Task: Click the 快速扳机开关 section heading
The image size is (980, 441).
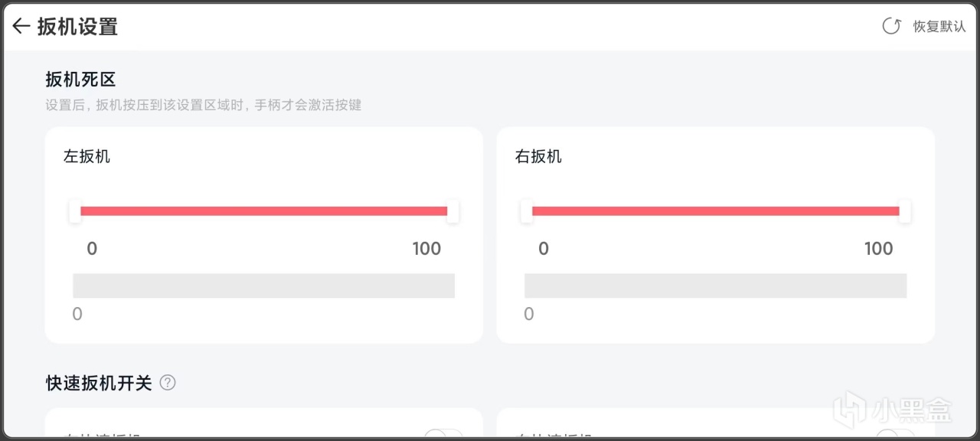Action: (99, 383)
